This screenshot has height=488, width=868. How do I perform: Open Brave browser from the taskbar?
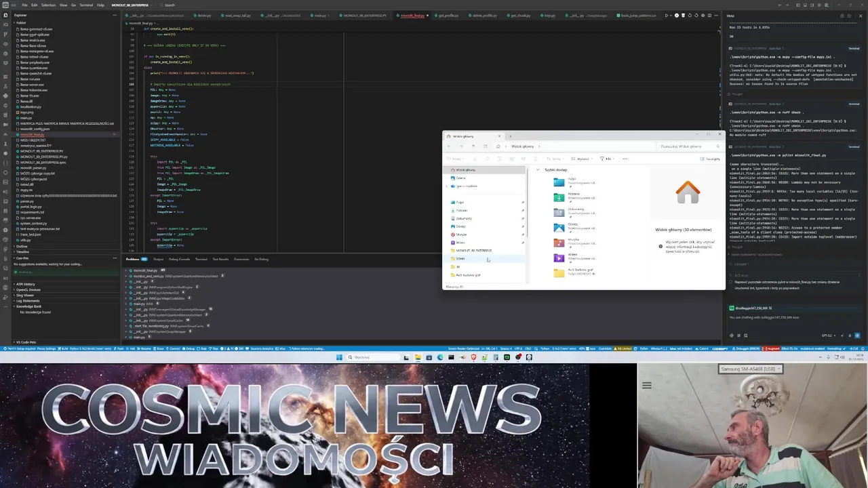473,357
